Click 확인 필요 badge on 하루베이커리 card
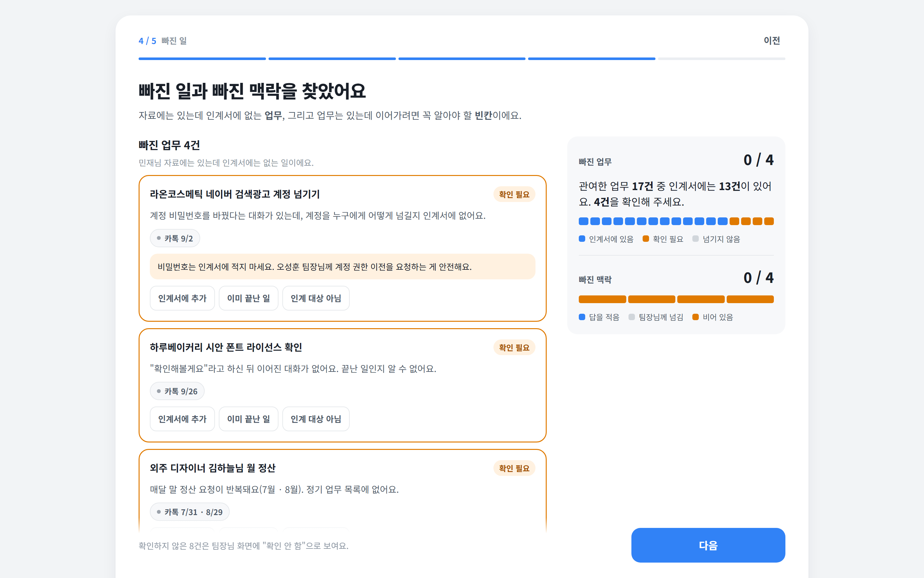Viewport: 924px width, 578px height. click(x=514, y=347)
